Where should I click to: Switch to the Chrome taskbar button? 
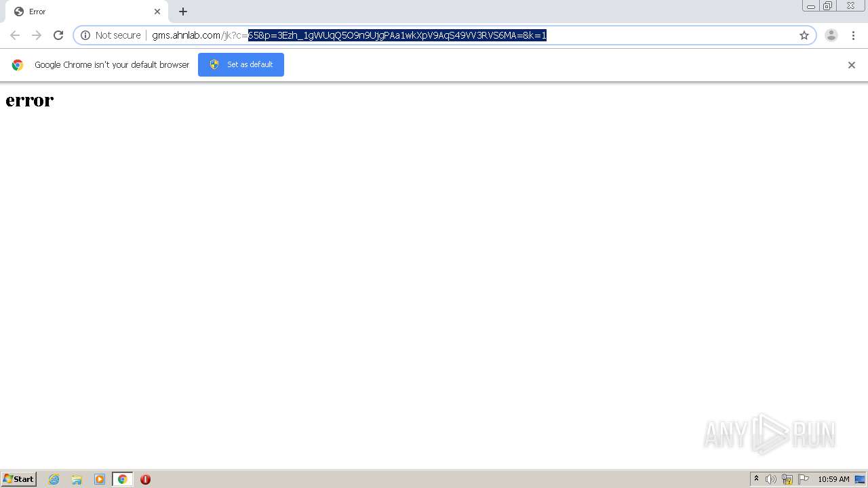[123, 479]
